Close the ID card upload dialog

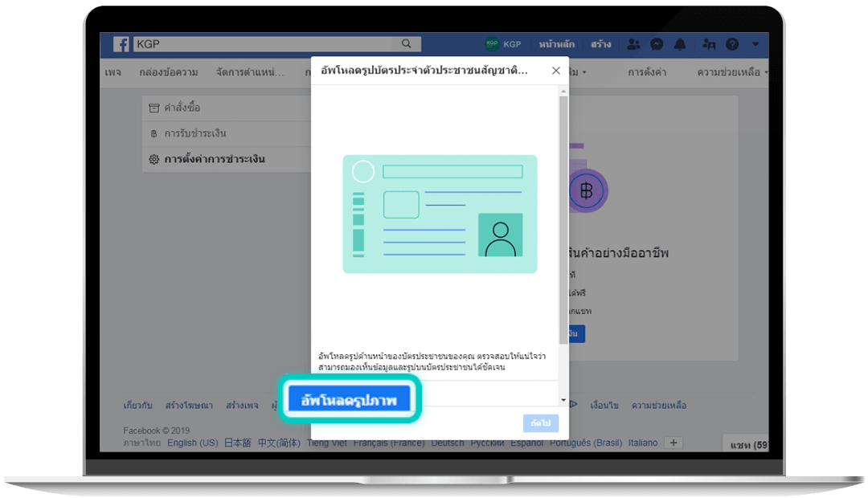click(x=555, y=71)
